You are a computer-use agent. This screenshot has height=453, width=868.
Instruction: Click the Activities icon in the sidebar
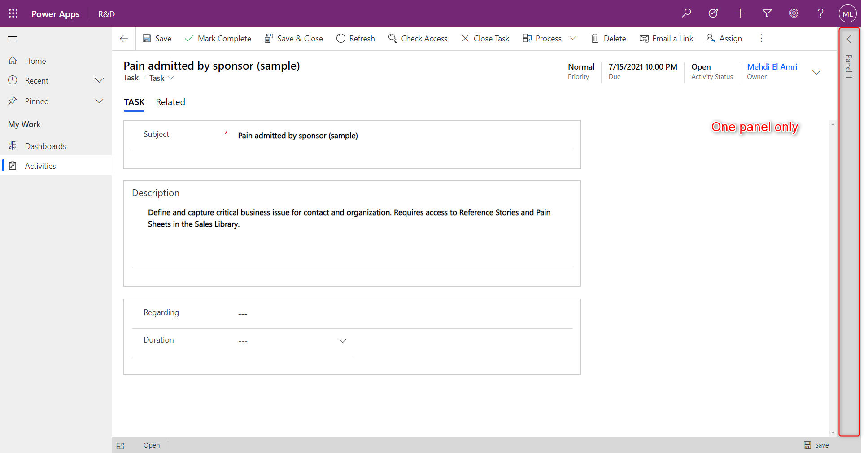(13, 165)
